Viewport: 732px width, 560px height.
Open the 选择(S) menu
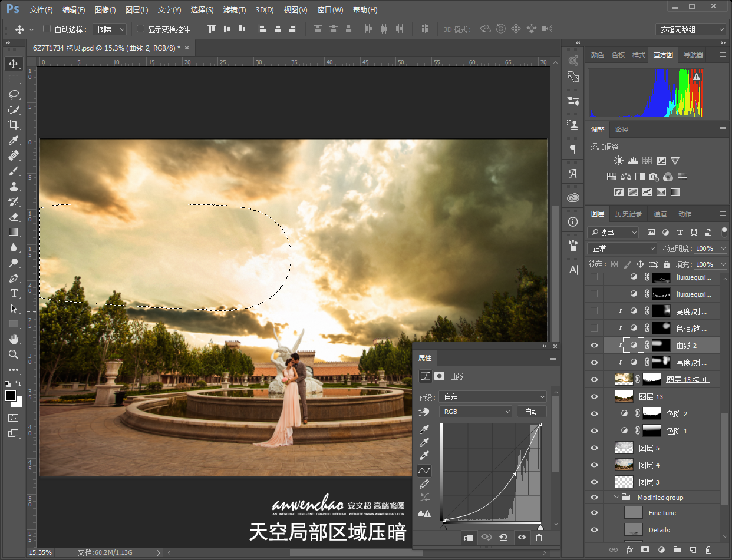coord(202,10)
